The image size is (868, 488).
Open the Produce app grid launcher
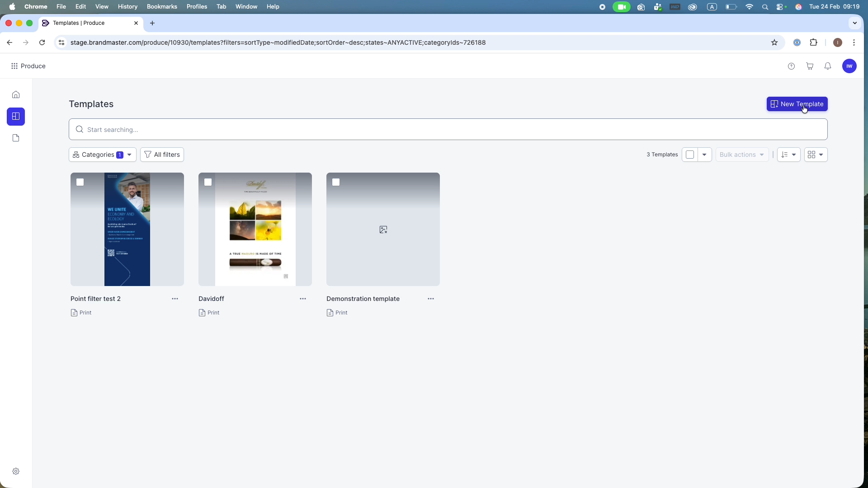(x=14, y=66)
